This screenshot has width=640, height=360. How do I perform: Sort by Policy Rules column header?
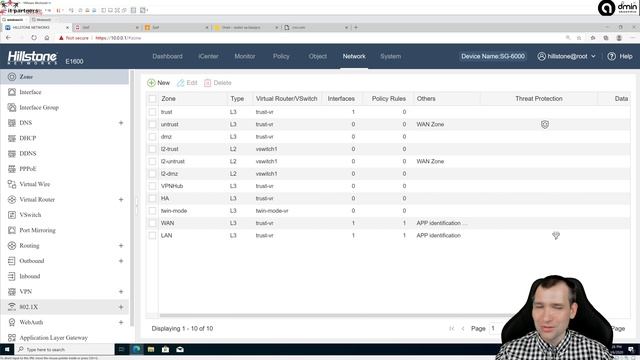click(389, 99)
